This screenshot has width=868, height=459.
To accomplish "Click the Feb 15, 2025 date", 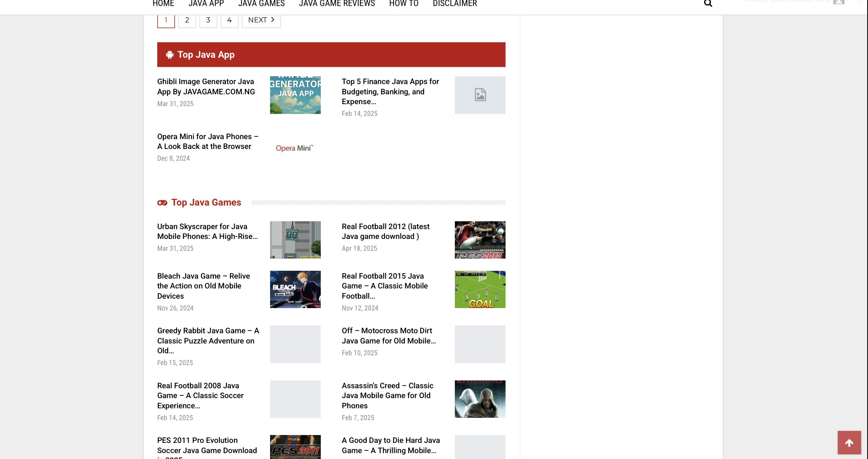I will coord(175,363).
